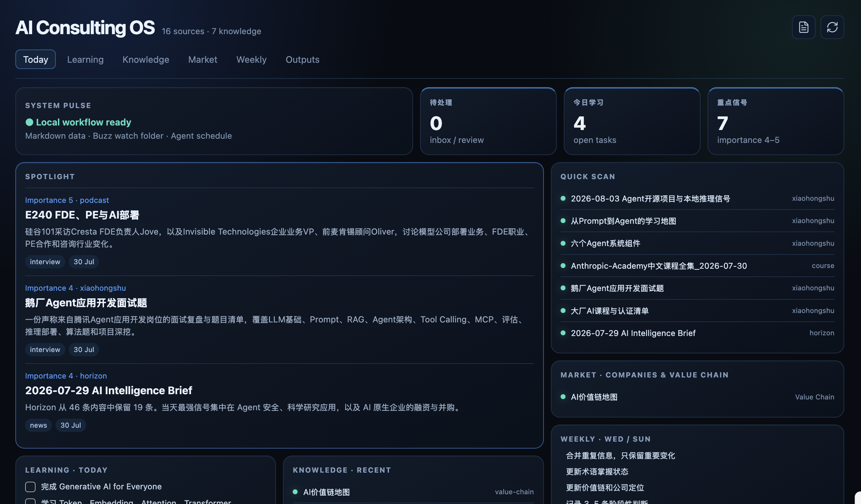Switch to the Learning tab
The width and height of the screenshot is (861, 504).
tap(85, 59)
